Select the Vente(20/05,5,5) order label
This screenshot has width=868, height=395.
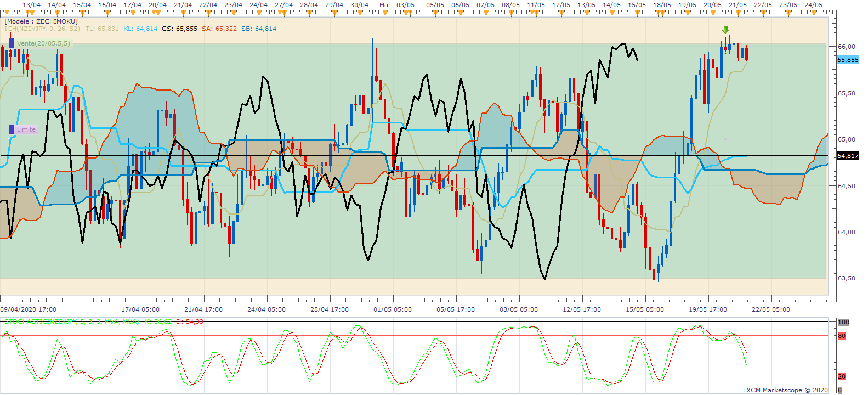(x=43, y=43)
